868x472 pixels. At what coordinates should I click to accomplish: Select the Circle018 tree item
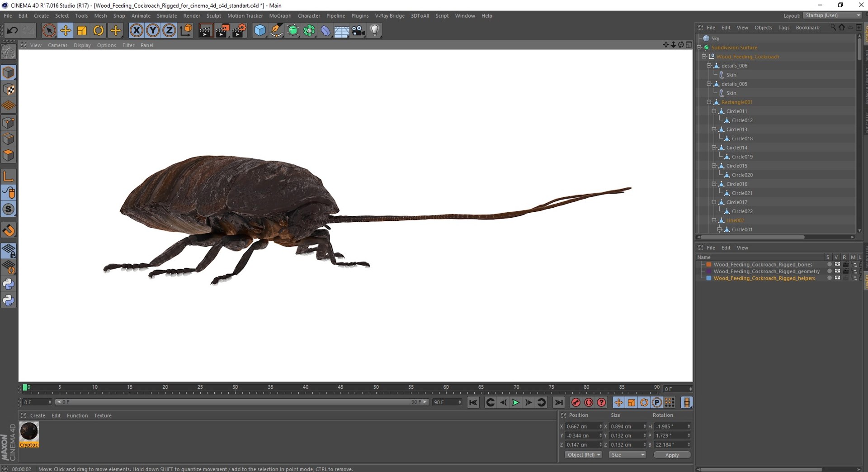point(742,138)
